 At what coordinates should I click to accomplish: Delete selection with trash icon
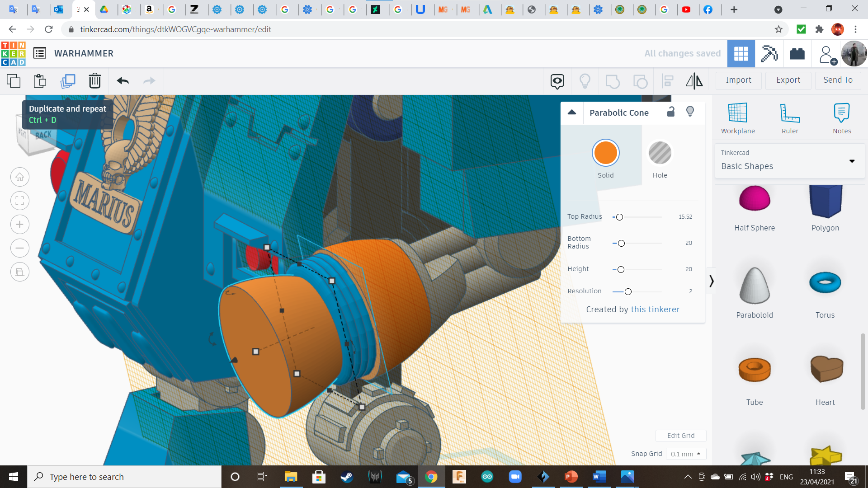click(x=95, y=81)
